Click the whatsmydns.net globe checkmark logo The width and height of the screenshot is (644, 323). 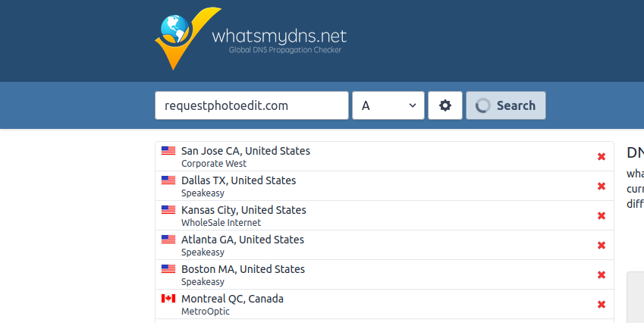[187, 38]
